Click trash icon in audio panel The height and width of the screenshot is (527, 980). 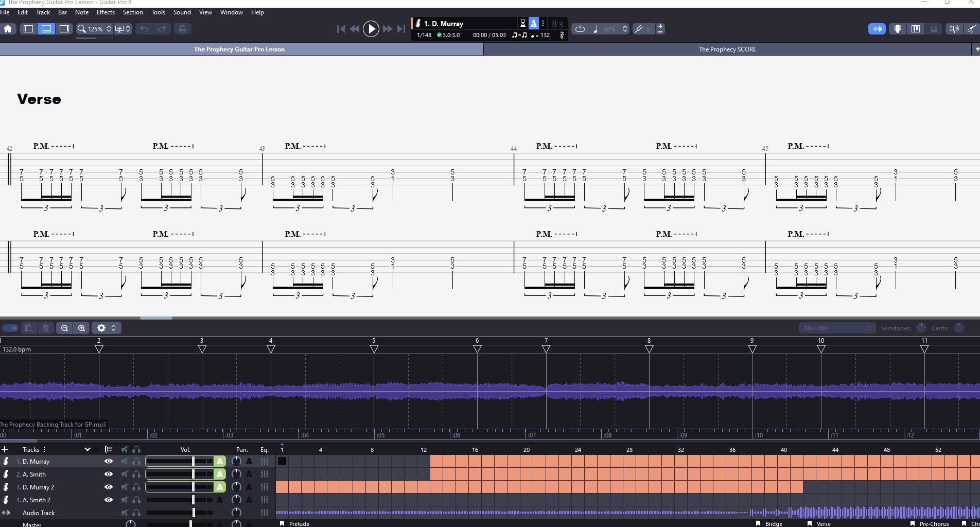[46, 328]
